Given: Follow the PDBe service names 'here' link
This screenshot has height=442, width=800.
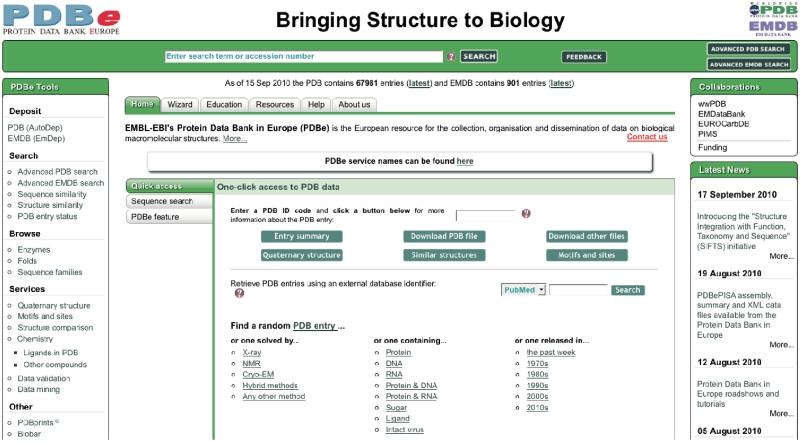Looking at the screenshot, I should point(465,161).
